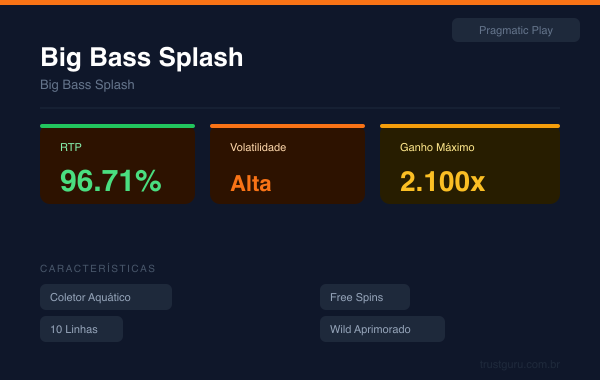This screenshot has width=600, height=380.
Task: Select the 96.71% RTP value
Action: tap(111, 181)
